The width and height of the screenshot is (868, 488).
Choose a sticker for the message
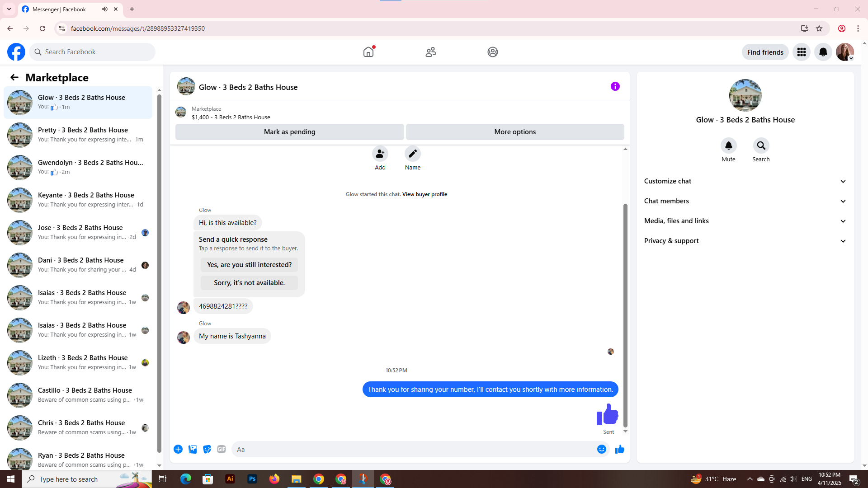(x=207, y=449)
